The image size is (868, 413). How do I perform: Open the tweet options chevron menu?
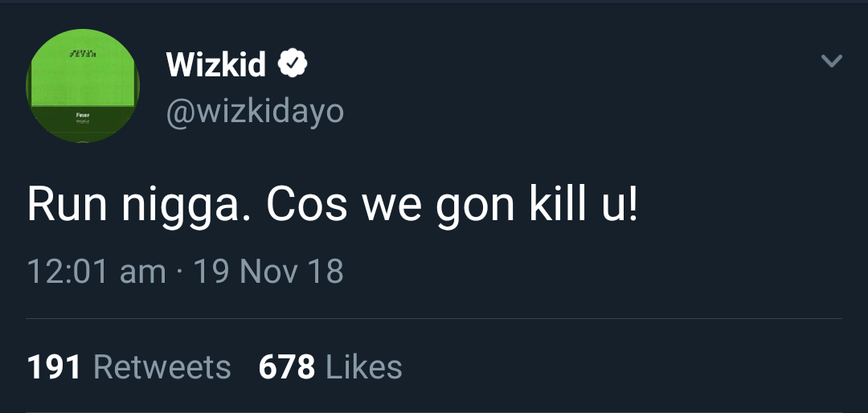click(x=831, y=61)
